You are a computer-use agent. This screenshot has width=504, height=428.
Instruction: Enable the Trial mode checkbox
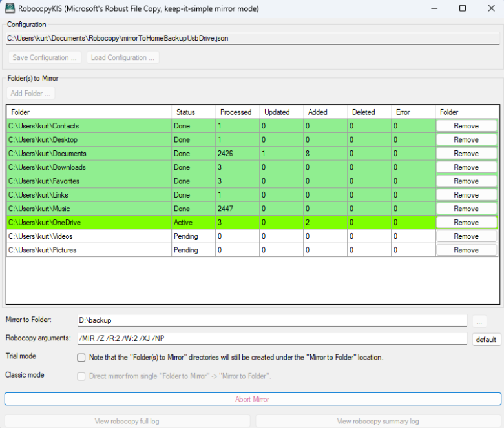[x=81, y=358]
